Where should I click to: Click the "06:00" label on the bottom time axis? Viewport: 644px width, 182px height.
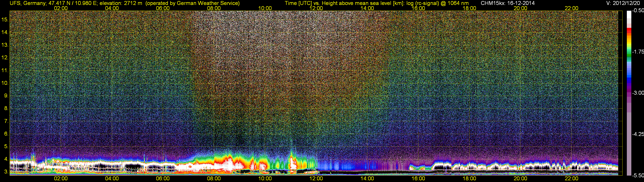click(163, 179)
